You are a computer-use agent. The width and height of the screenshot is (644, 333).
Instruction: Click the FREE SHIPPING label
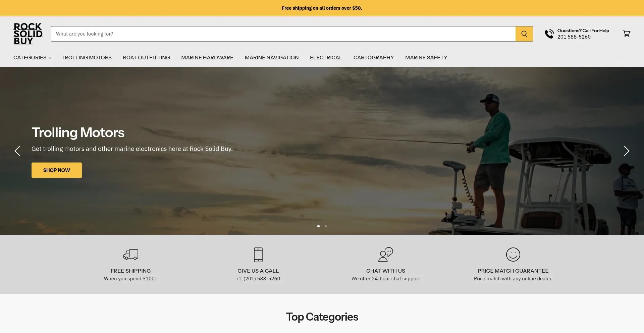click(x=131, y=271)
